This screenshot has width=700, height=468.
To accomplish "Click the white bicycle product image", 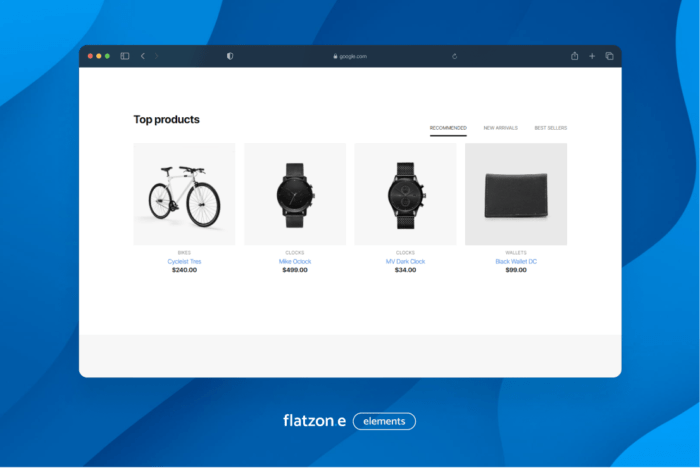I will click(x=184, y=194).
